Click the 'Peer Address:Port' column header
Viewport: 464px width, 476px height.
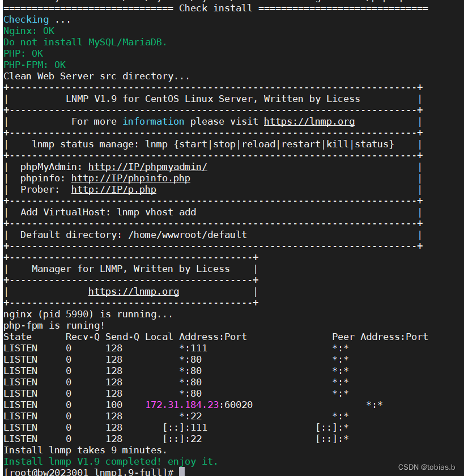coord(380,337)
